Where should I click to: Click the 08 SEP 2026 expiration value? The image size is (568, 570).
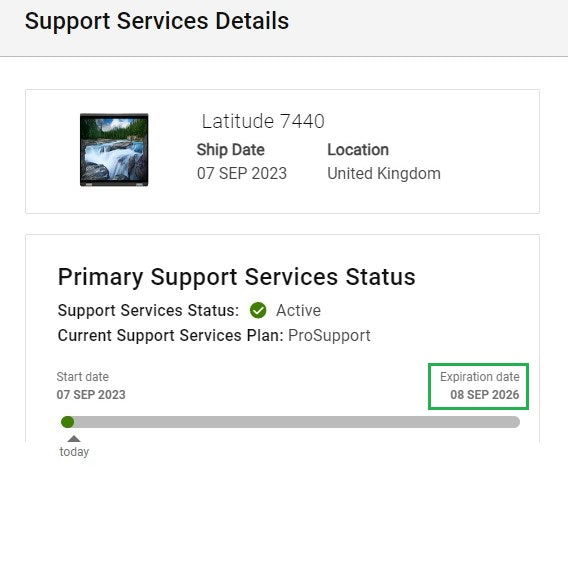pyautogui.click(x=485, y=395)
